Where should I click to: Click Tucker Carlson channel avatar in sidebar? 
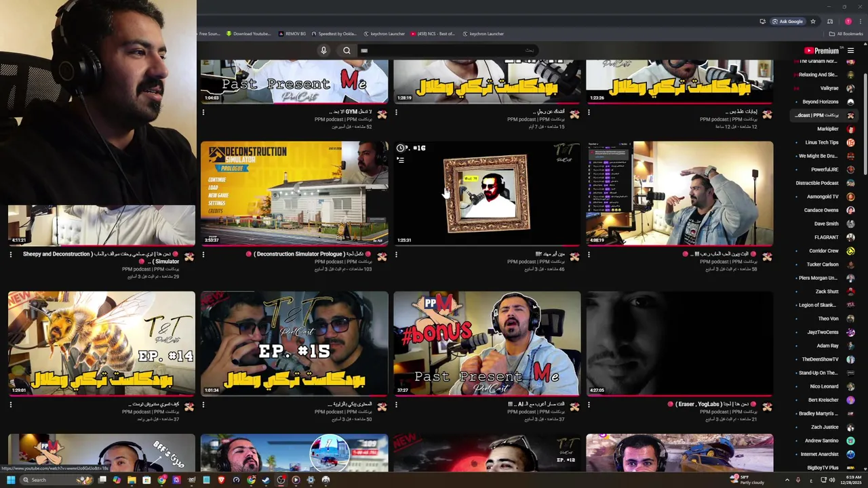click(x=850, y=264)
